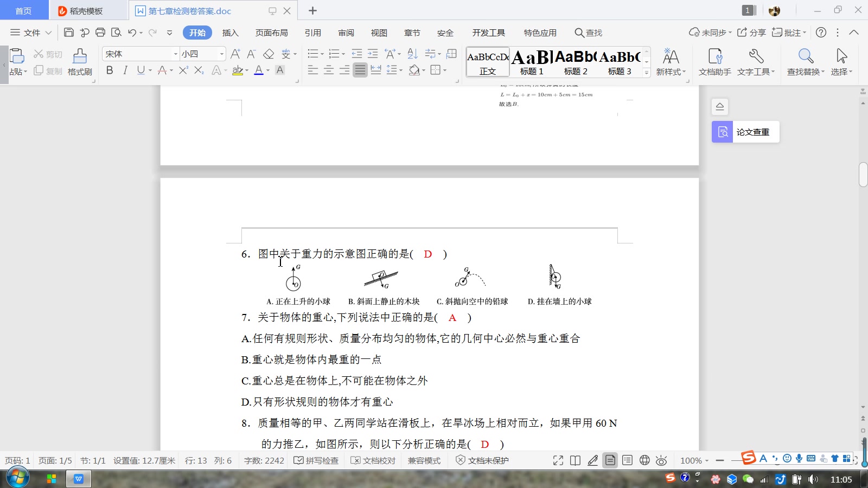Open new tab with plus button
Image resolution: width=868 pixels, height=488 pixels.
coord(313,11)
